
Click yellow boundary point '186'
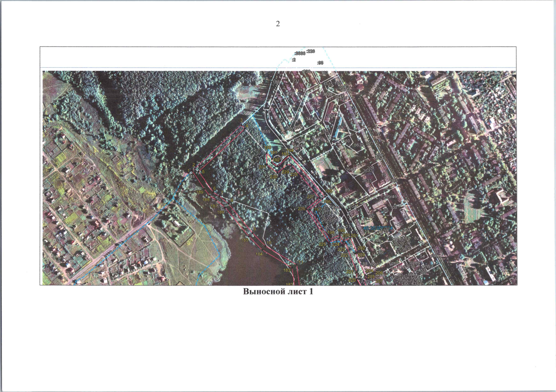point(221,212)
